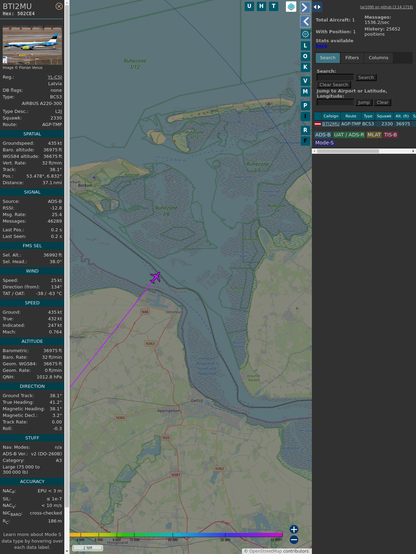
Task: Sort table by Squawk column
Action: pyautogui.click(x=384, y=116)
